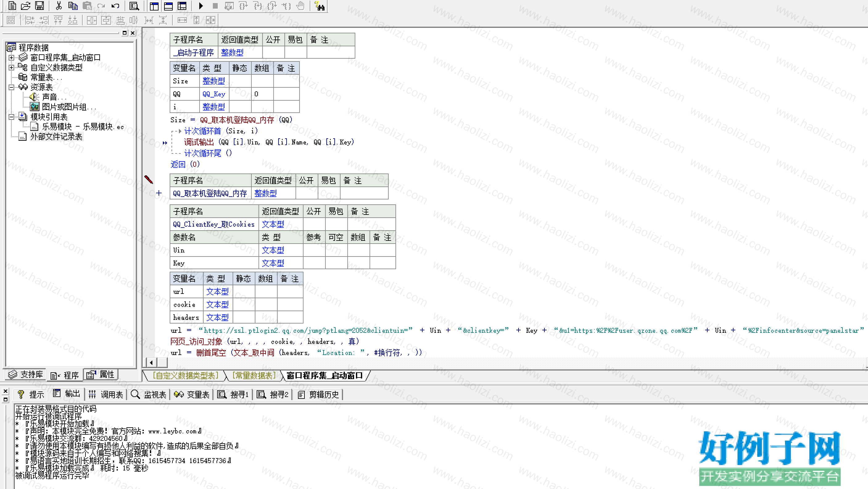The height and width of the screenshot is (489, 868).
Task: Click the align bottom edges icon
Action: point(72,20)
